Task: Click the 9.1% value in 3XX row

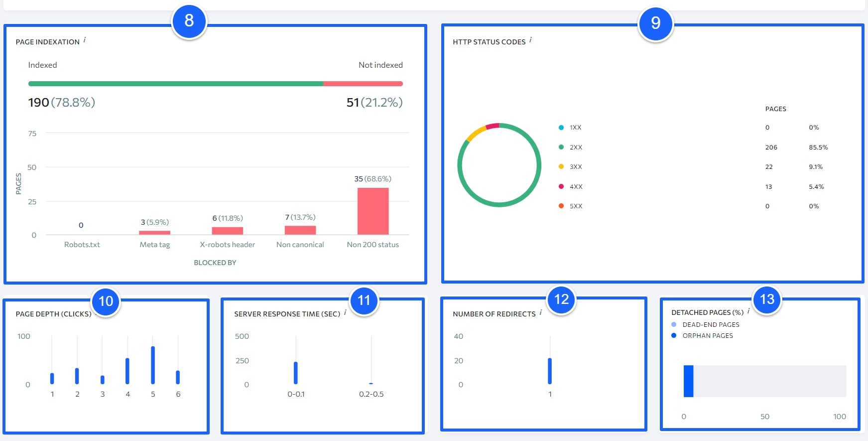Action: (816, 166)
